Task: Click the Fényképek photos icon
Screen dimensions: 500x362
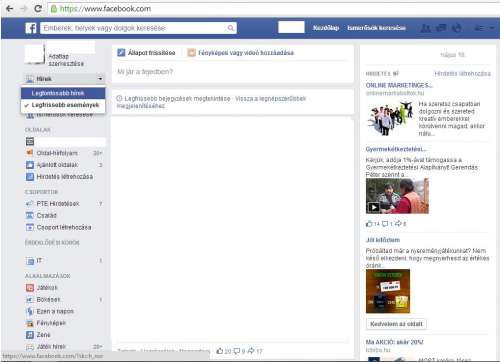Action: point(30,323)
